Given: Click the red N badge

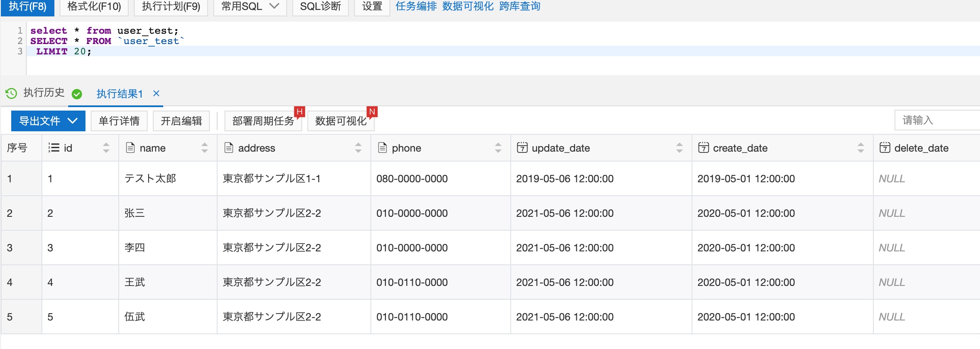Looking at the screenshot, I should click(x=372, y=111).
